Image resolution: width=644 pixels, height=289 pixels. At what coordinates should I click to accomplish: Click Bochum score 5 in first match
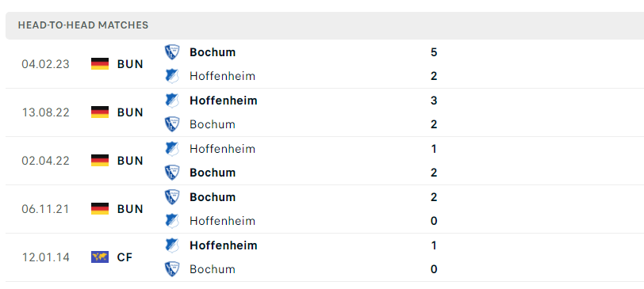pyautogui.click(x=434, y=52)
